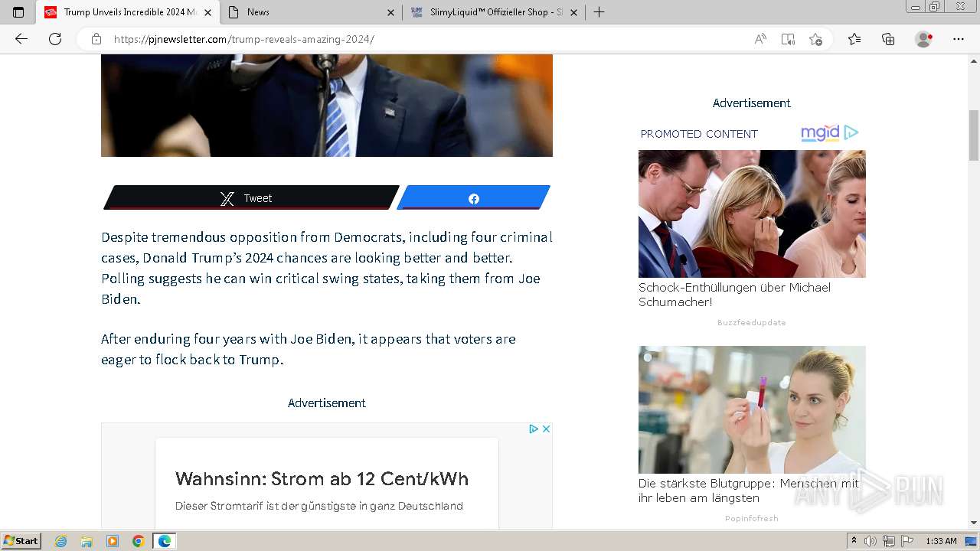Open the tab actions menu icon
The width and height of the screenshot is (980, 551).
click(18, 12)
